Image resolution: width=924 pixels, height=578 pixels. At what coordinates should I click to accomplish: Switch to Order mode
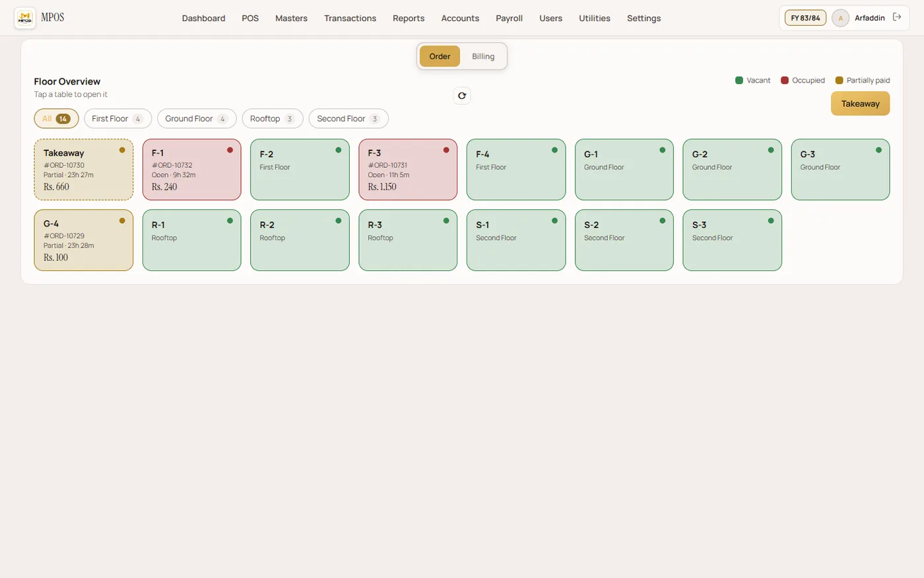point(440,56)
